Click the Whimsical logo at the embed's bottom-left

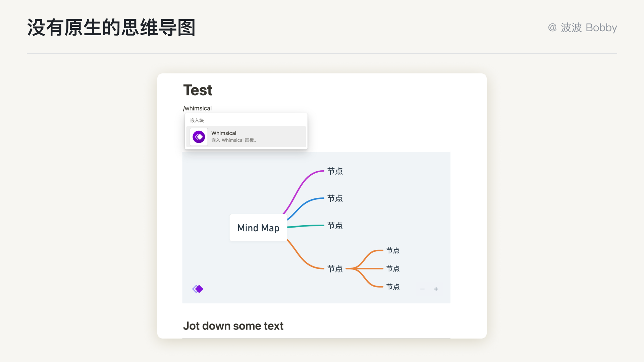click(198, 289)
